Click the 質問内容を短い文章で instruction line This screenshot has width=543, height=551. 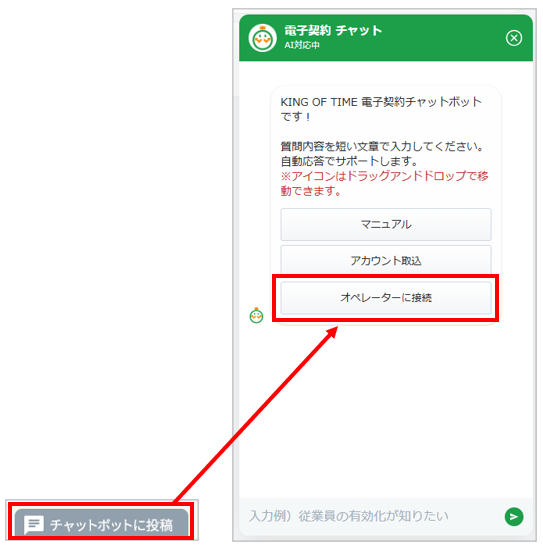pyautogui.click(x=382, y=147)
